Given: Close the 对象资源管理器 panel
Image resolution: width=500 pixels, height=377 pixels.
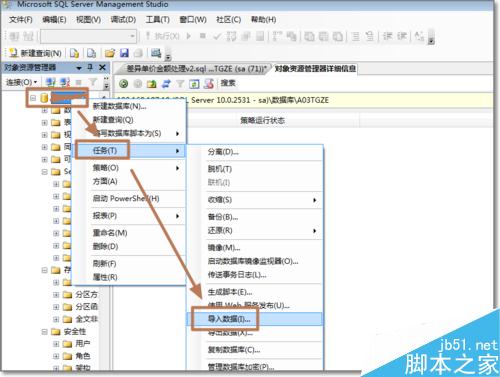Looking at the screenshot, I should tap(102, 68).
